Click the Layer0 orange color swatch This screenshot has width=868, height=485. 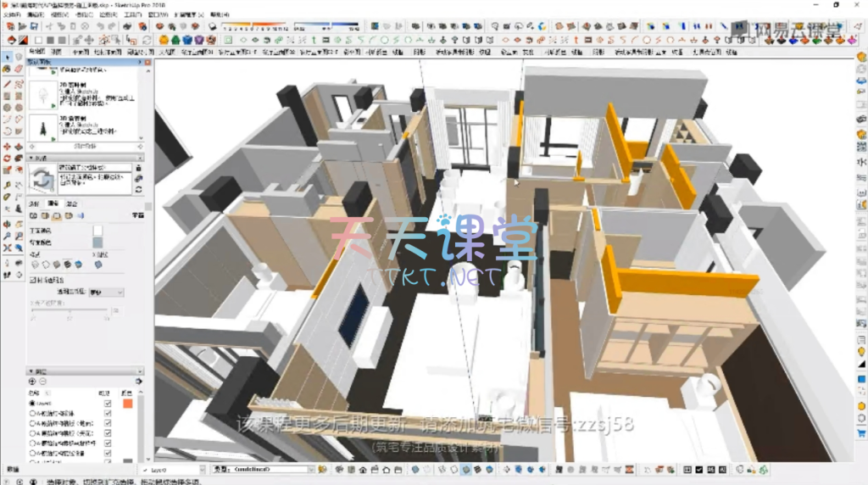pyautogui.click(x=128, y=404)
